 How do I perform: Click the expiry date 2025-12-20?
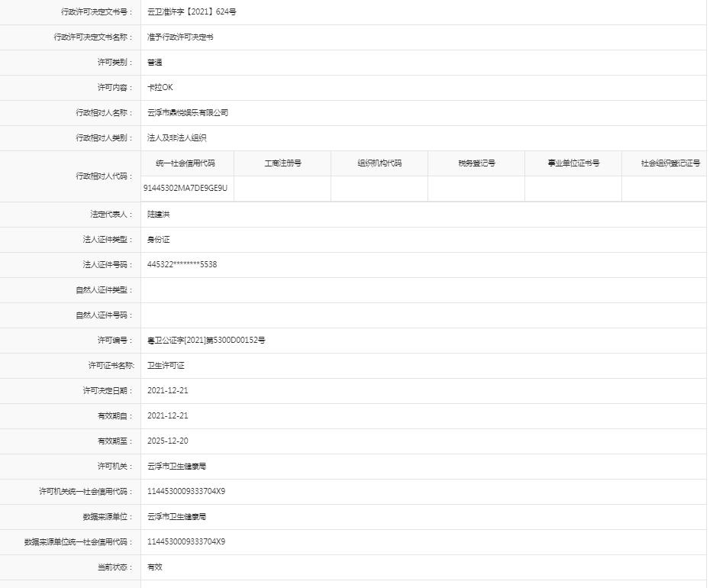[168, 441]
